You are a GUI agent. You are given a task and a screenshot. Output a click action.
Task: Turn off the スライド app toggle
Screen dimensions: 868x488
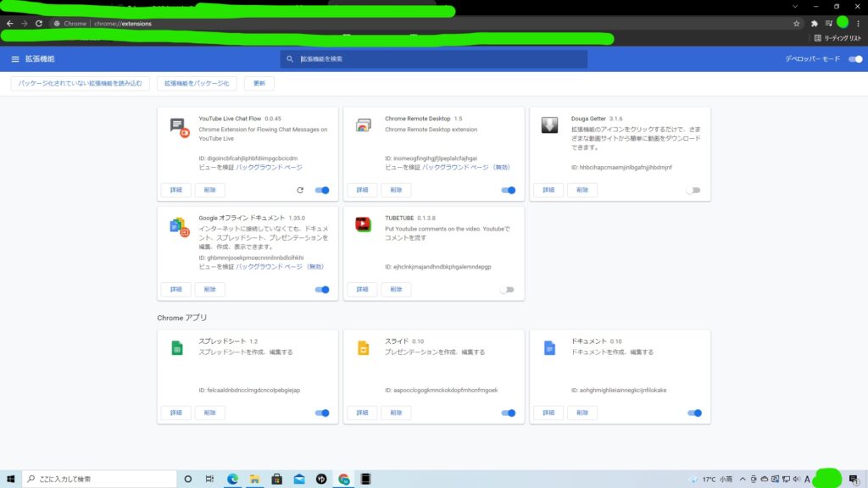pos(509,413)
